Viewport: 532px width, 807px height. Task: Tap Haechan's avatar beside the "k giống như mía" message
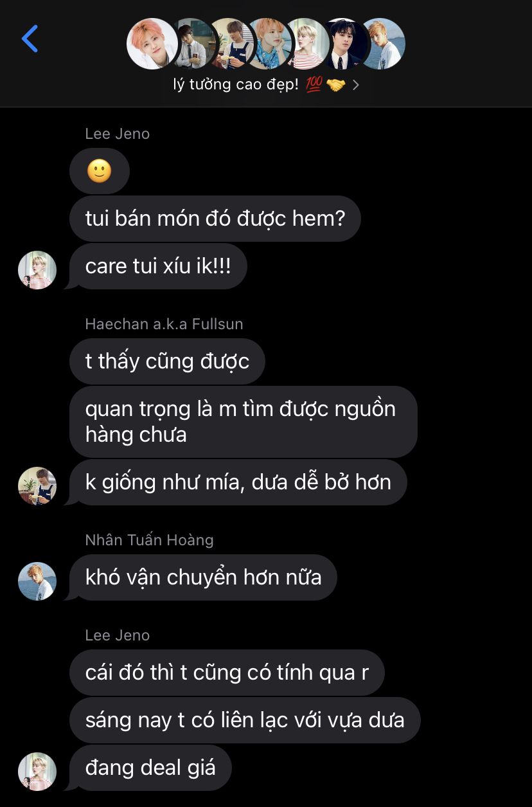click(37, 486)
